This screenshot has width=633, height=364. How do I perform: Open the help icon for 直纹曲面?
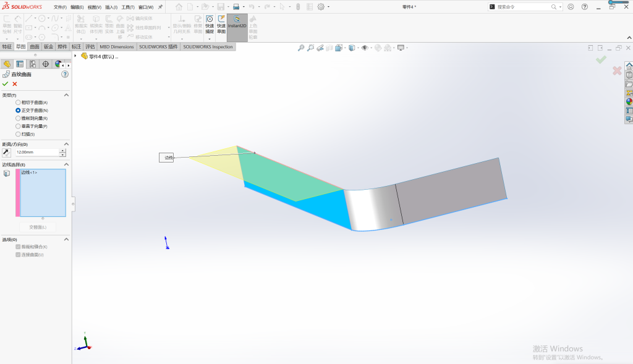click(x=65, y=74)
